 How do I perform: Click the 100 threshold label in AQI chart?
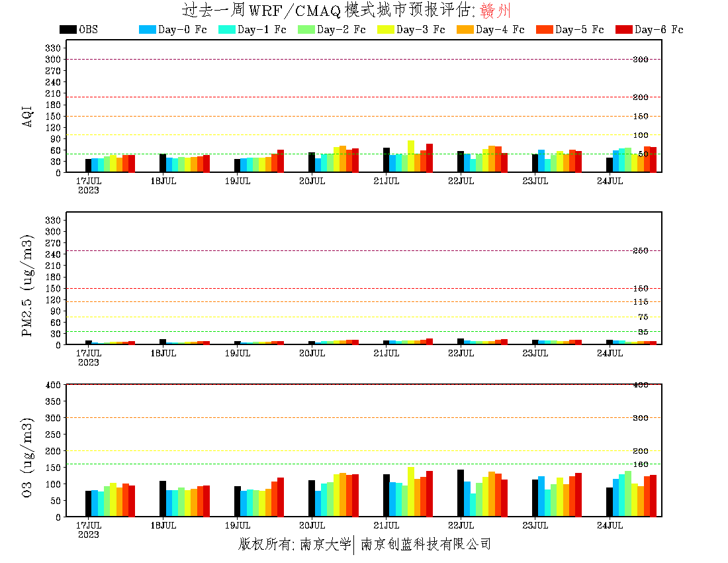click(x=641, y=135)
